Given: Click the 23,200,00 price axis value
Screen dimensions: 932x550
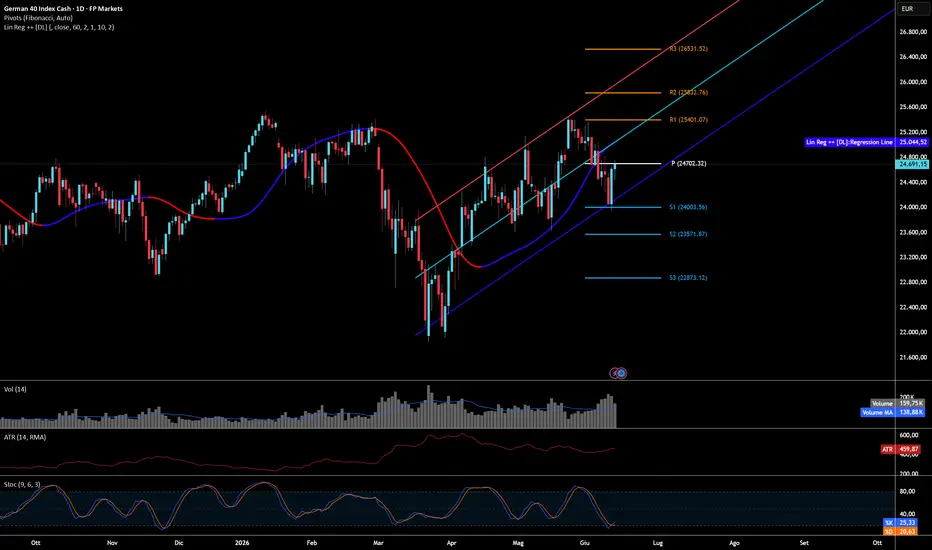Looking at the screenshot, I should click(x=913, y=257).
